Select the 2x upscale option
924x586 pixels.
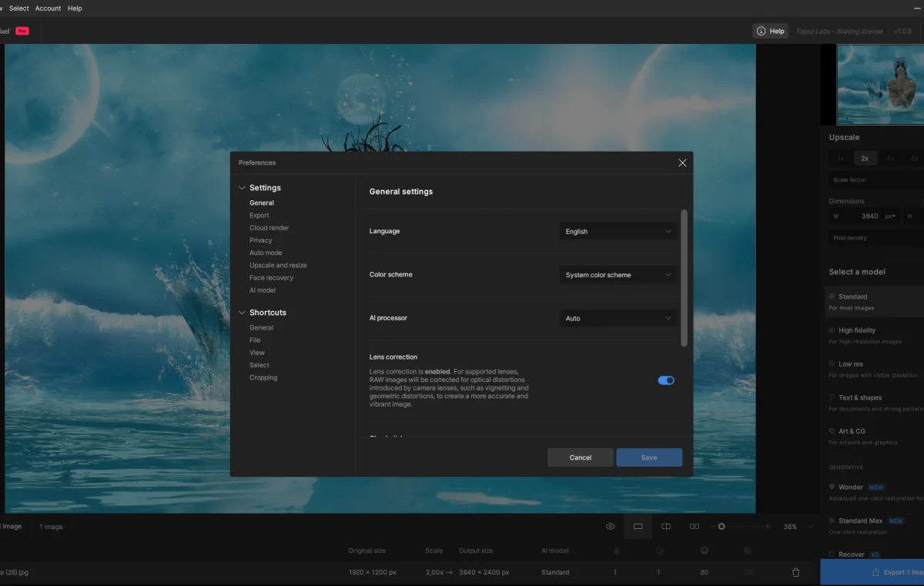click(865, 158)
